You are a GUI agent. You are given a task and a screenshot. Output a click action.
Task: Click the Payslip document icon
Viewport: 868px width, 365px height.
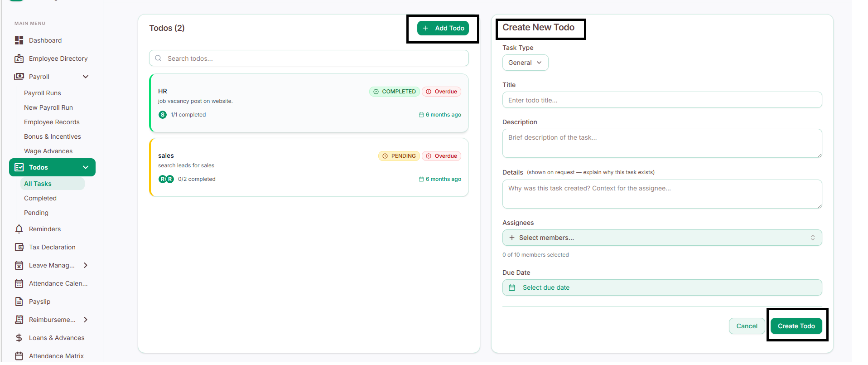tap(19, 302)
